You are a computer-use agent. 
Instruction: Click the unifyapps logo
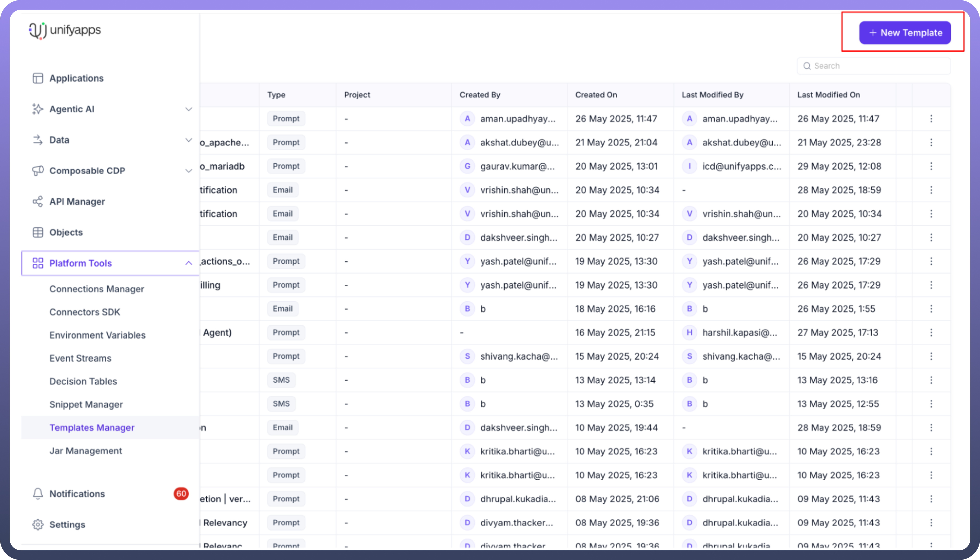point(65,30)
